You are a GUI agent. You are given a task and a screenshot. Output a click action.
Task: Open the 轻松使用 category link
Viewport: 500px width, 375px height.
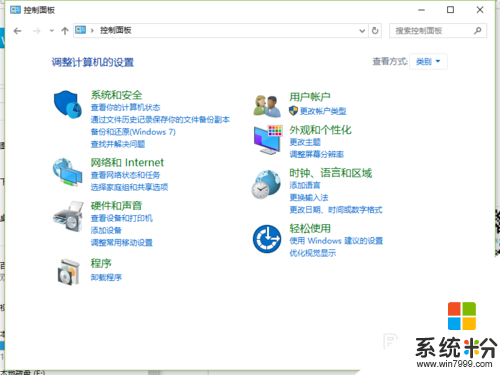(x=310, y=228)
